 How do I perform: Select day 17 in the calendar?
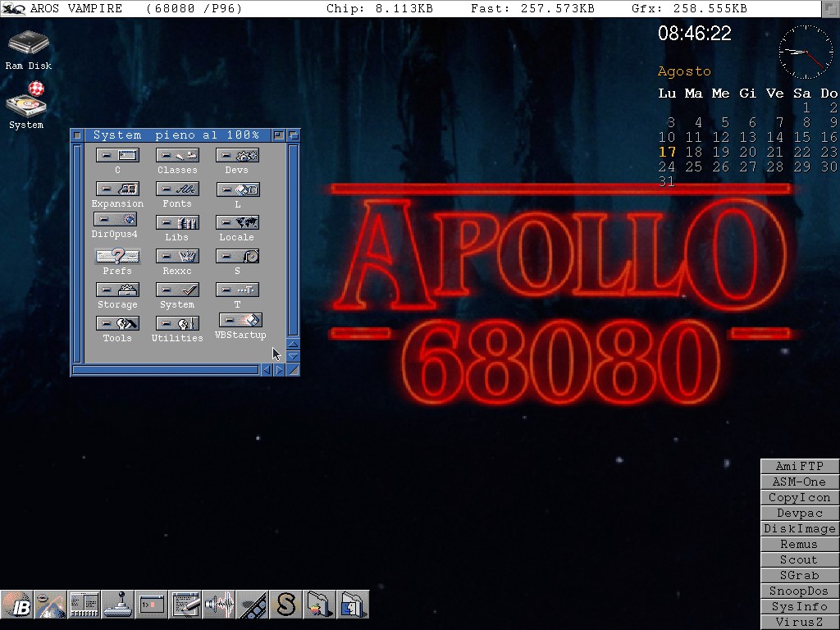click(x=668, y=152)
